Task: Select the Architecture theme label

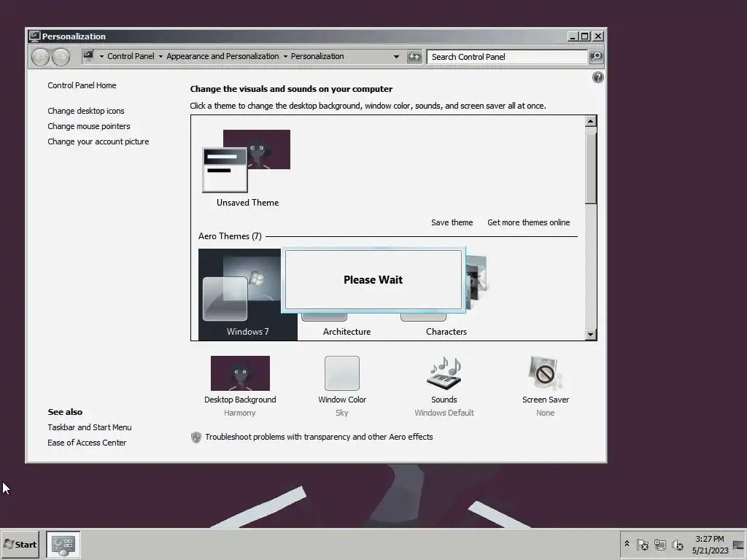Action: (347, 332)
